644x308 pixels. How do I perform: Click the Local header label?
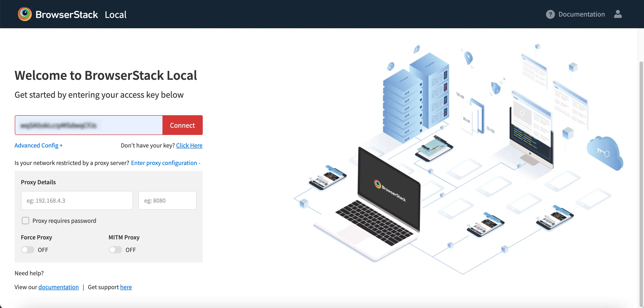point(115,15)
